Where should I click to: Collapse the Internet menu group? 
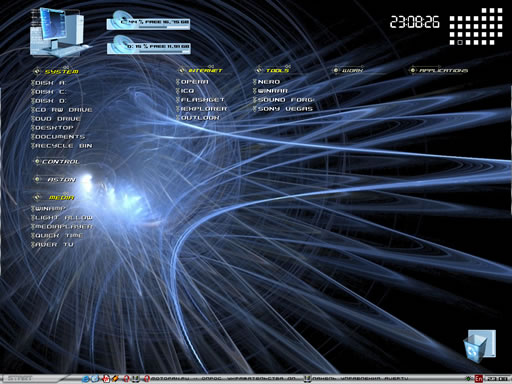[200, 70]
